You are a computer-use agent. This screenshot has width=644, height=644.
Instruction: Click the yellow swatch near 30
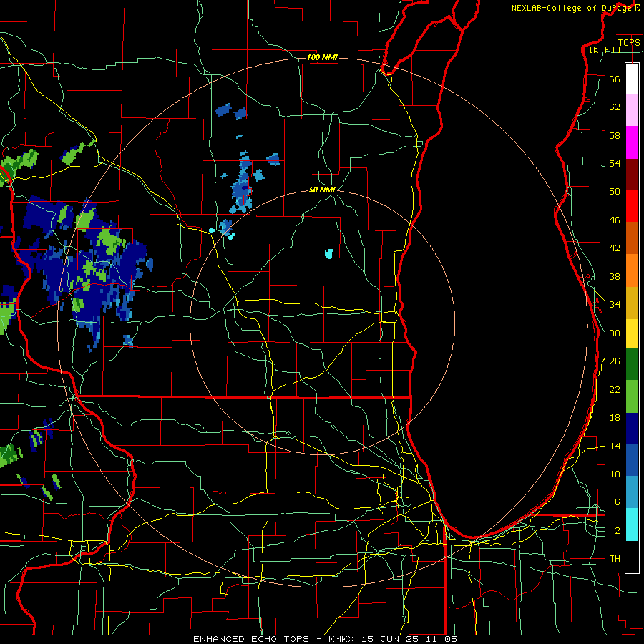pos(632,333)
